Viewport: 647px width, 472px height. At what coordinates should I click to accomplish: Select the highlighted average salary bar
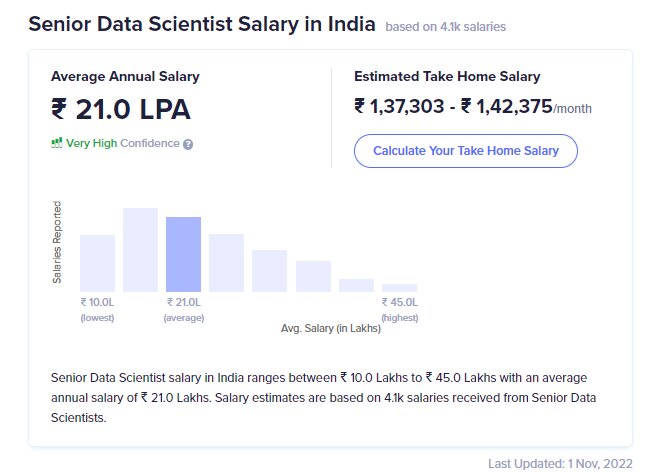point(183,254)
